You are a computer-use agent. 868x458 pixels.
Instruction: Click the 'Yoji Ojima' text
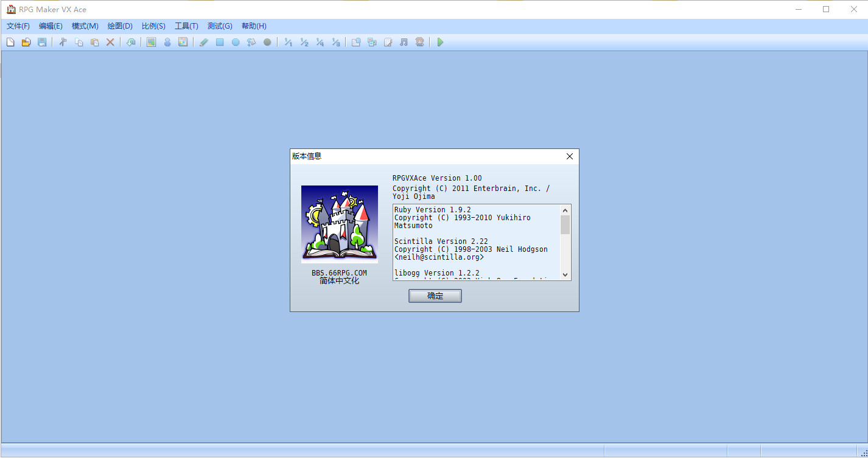click(x=414, y=196)
